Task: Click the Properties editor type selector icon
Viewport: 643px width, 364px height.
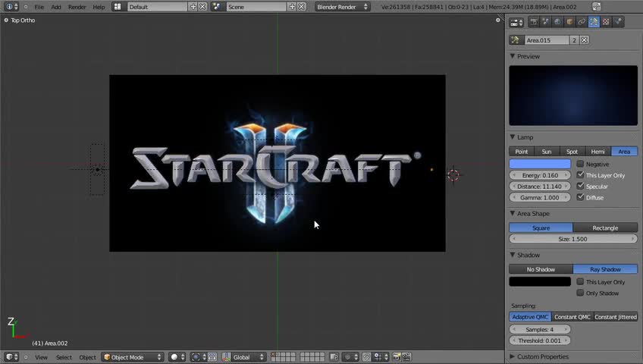Action: [516, 23]
